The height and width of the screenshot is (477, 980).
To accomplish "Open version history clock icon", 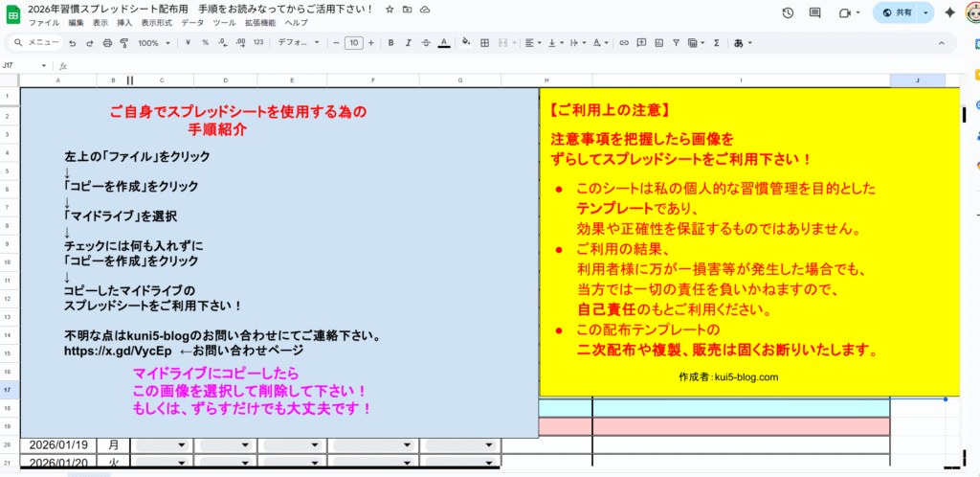I will click(x=788, y=12).
